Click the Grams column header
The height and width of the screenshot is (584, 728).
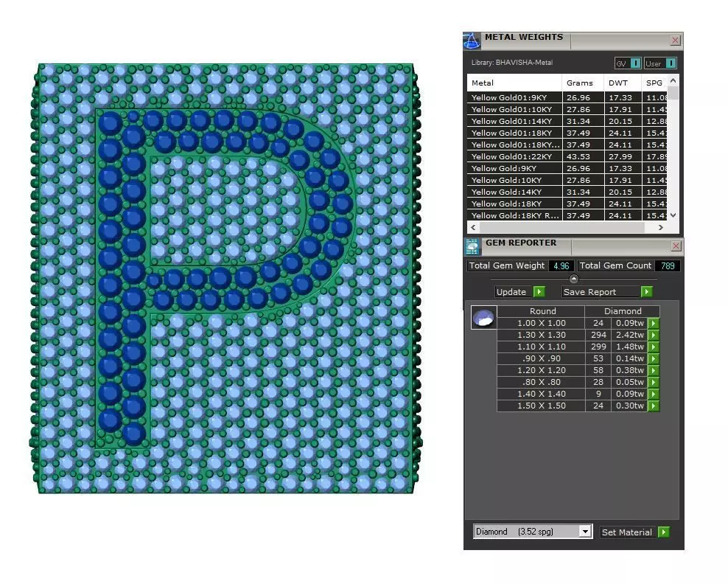pyautogui.click(x=583, y=83)
